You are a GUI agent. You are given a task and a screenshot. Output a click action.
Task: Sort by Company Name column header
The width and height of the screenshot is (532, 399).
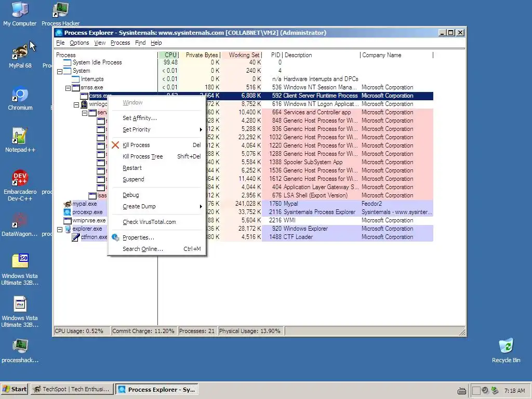pyautogui.click(x=396, y=55)
